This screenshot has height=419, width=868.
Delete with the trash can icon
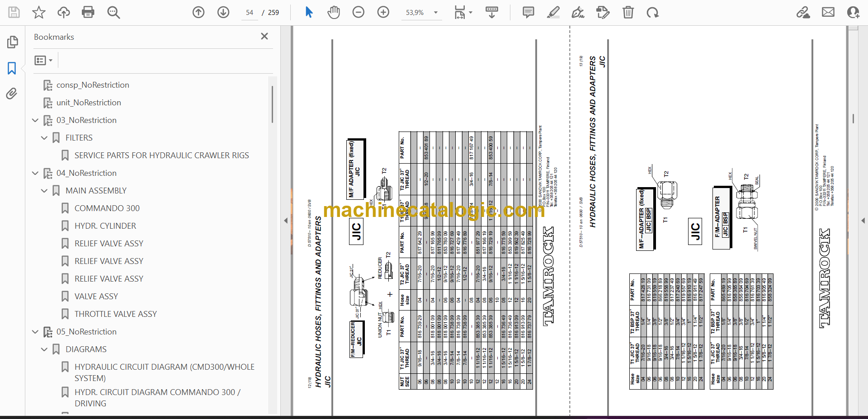click(628, 12)
